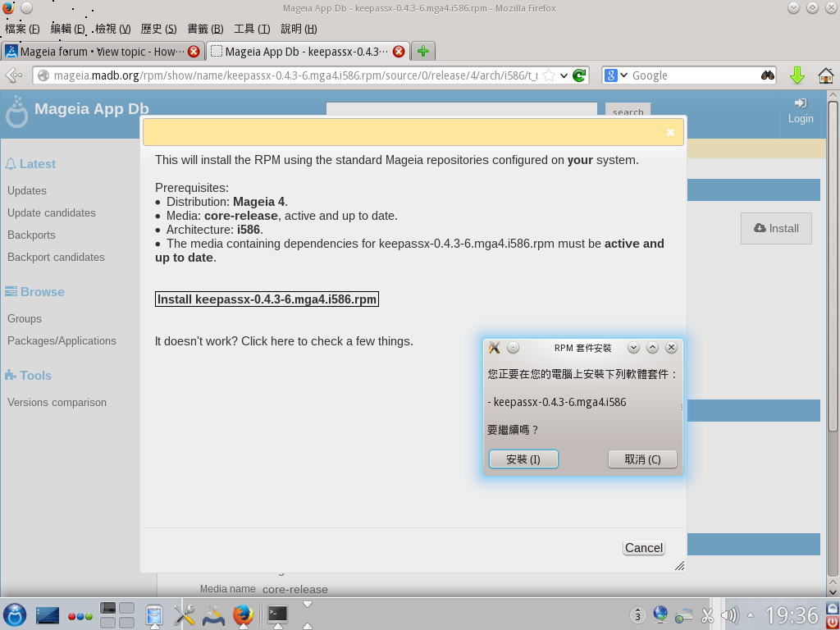Click the 安裝 (I) install button
Image resolution: width=840 pixels, height=630 pixels.
click(523, 459)
